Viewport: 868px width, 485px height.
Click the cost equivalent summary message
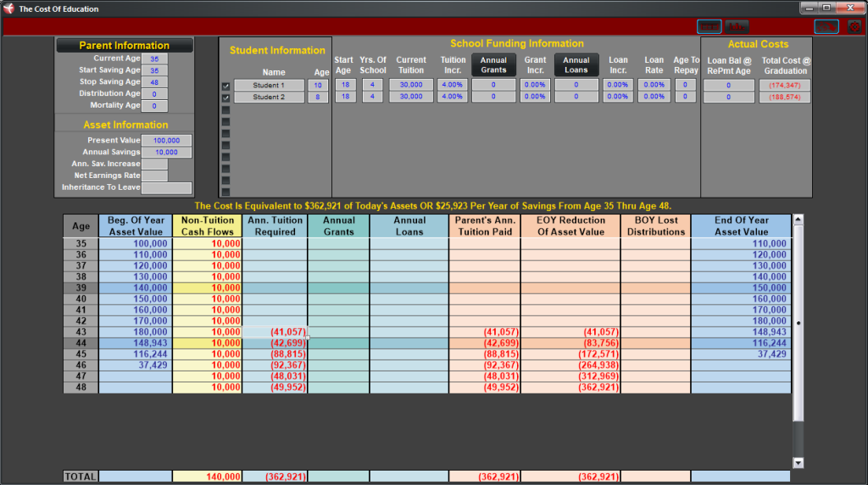pyautogui.click(x=433, y=206)
